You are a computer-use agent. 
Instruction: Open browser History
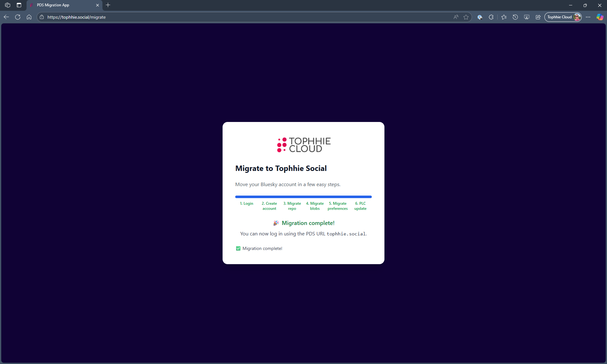[x=515, y=17]
